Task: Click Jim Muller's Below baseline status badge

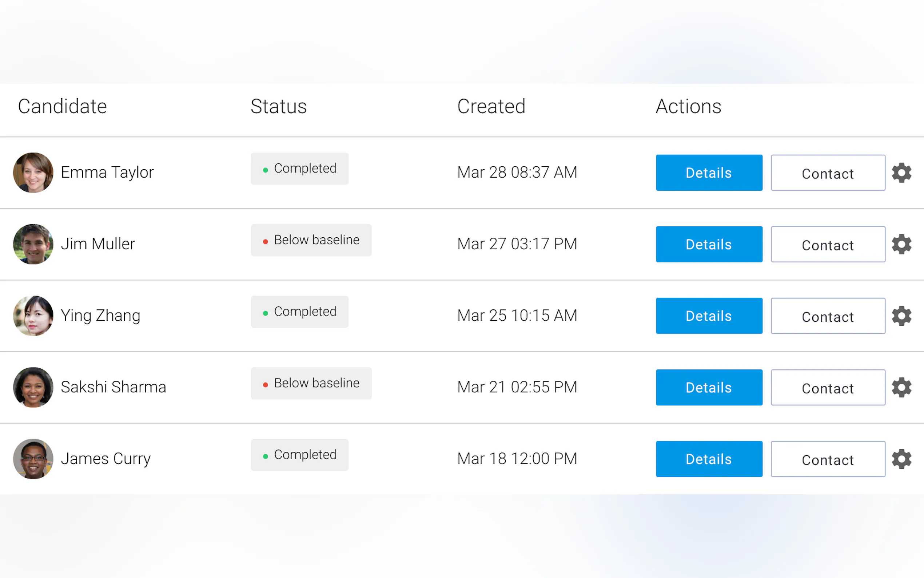Action: point(311,240)
